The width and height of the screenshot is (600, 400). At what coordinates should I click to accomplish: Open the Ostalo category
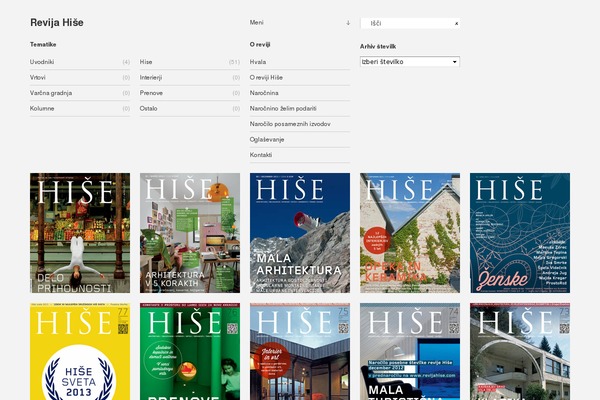coord(190,109)
